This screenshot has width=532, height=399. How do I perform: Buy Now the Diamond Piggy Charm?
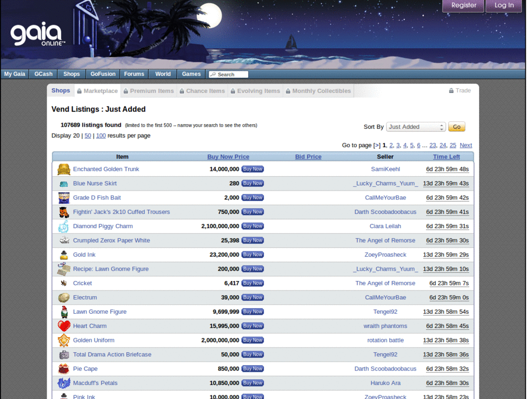pos(252,226)
